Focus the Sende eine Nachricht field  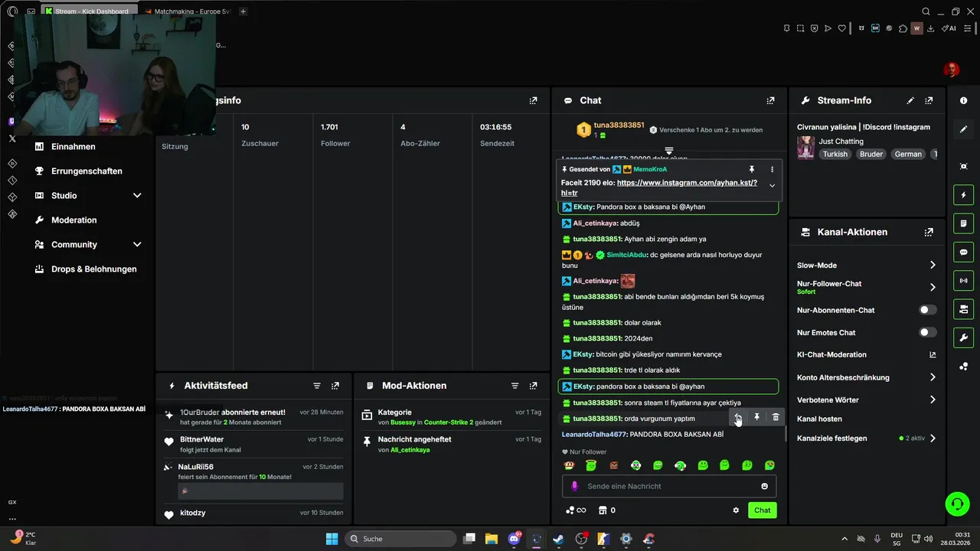pyautogui.click(x=669, y=486)
